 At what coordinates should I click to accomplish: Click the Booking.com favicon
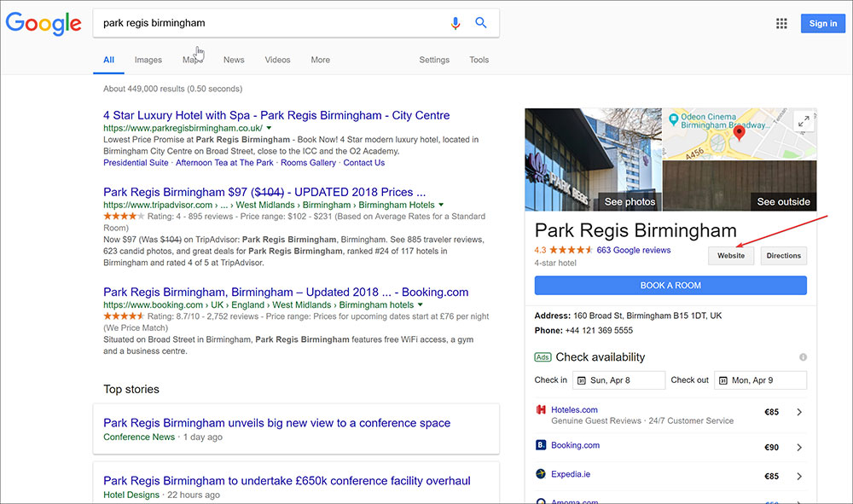(540, 444)
